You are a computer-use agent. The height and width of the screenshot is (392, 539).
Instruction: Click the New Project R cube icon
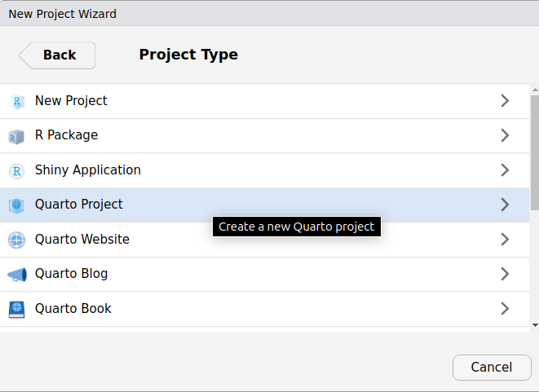point(16,102)
